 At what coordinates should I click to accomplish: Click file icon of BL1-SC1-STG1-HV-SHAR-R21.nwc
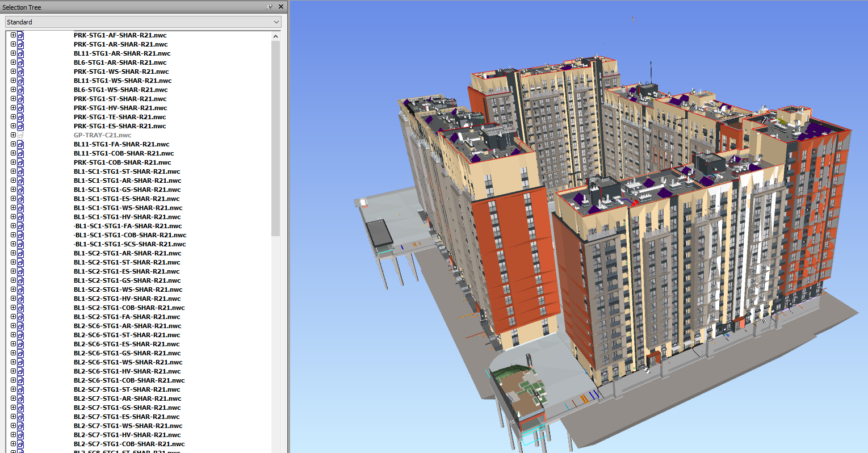click(20, 217)
